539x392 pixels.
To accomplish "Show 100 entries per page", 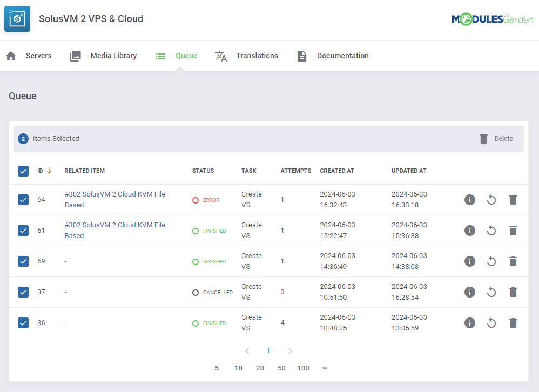I will pyautogui.click(x=303, y=368).
